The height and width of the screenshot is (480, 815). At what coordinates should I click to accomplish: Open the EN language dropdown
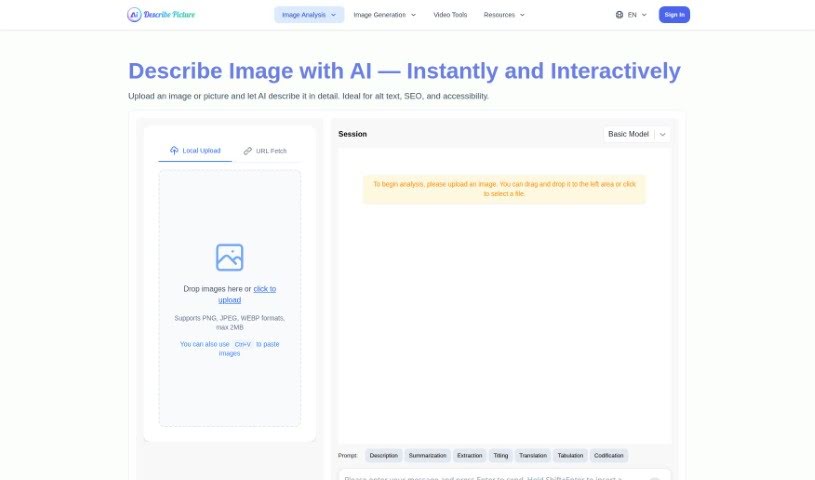(631, 15)
